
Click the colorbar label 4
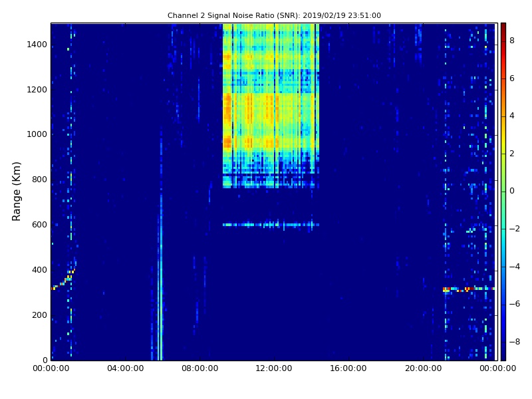tap(512, 116)
